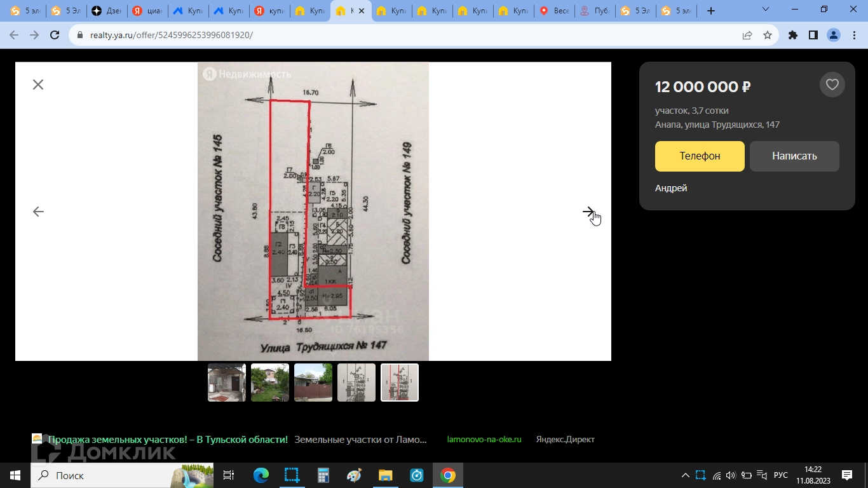Click the text участок, 3,7 сотки
This screenshot has width=868, height=488.
point(692,111)
